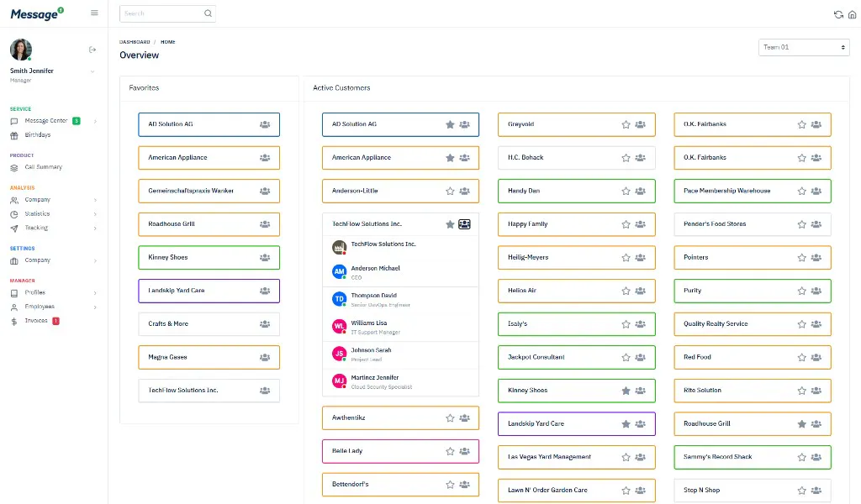Open group icon on Isaly's card
Viewport: 861px width, 504px height.
(640, 324)
